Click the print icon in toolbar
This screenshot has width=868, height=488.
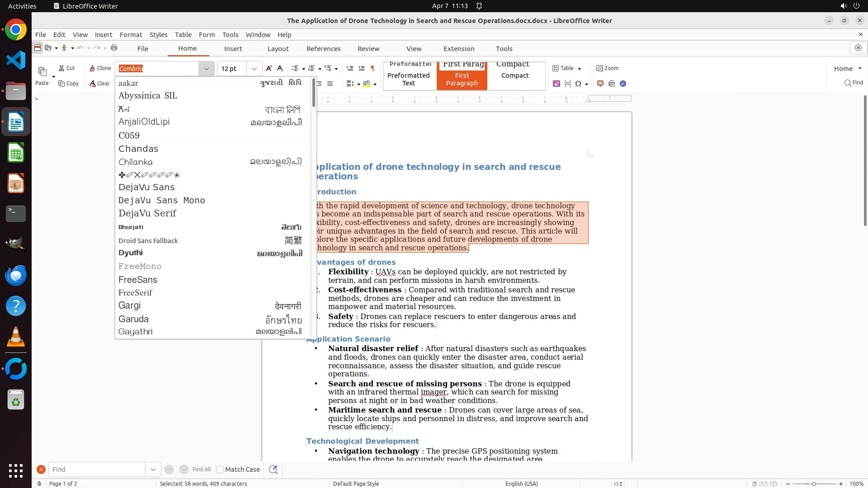(114, 48)
